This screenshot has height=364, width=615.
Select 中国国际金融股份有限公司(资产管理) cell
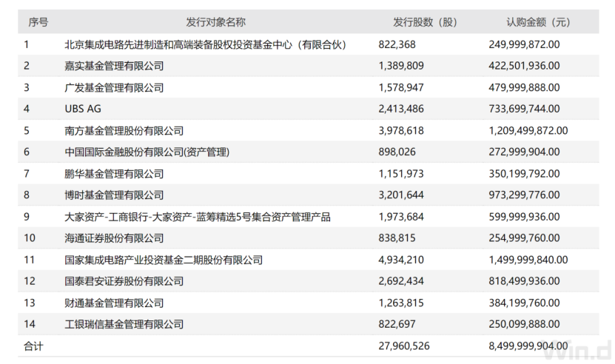tap(147, 152)
